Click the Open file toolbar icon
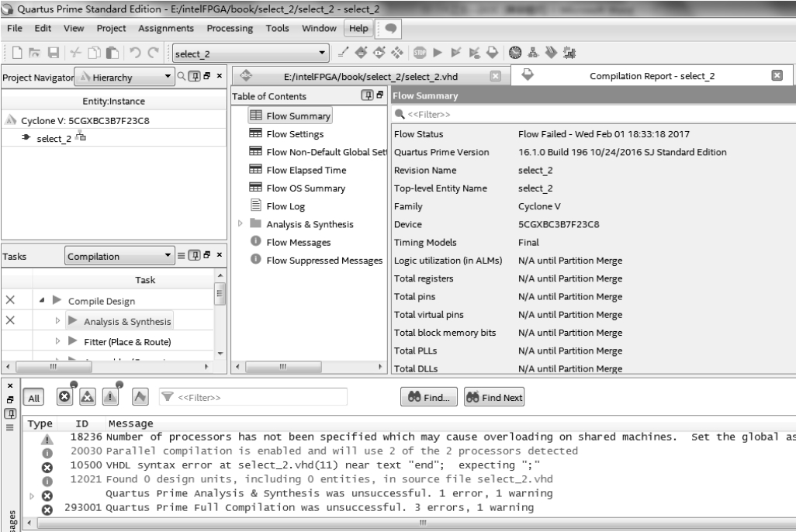 coord(34,53)
